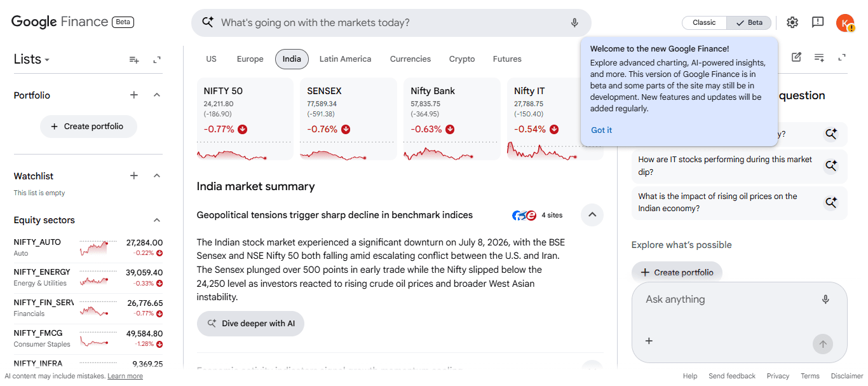Open the chat history list icon
Image resolution: width=868 pixels, height=386 pixels.
click(819, 57)
